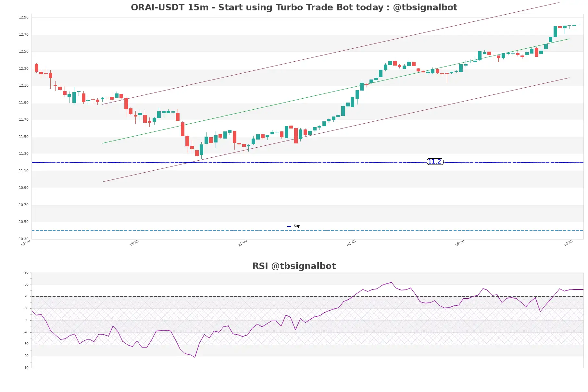Image resolution: width=588 pixels, height=392 pixels.
Task: Click the RSI 90 axis label
Action: pos(26,273)
